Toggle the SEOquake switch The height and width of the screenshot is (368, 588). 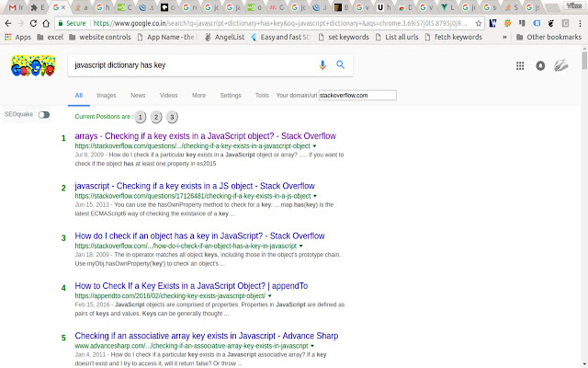[x=44, y=114]
